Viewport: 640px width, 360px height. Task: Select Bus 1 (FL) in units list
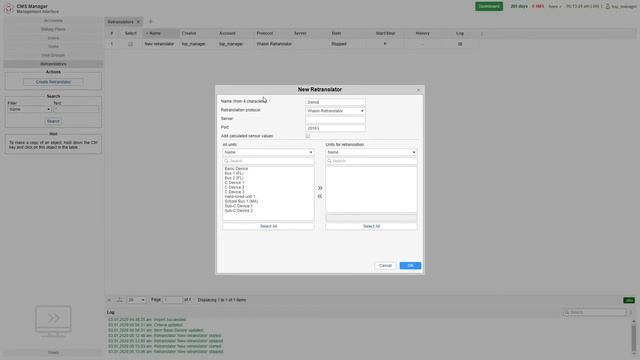(x=234, y=173)
